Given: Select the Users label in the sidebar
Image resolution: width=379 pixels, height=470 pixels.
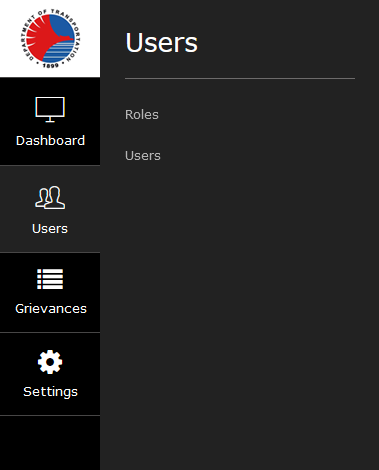Looking at the screenshot, I should [x=50, y=229].
